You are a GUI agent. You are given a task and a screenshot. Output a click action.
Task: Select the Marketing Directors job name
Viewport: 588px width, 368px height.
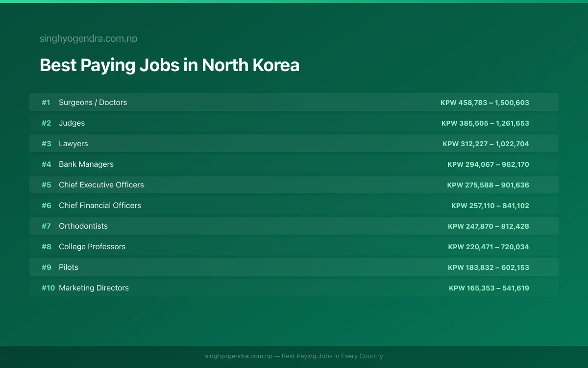pos(94,288)
